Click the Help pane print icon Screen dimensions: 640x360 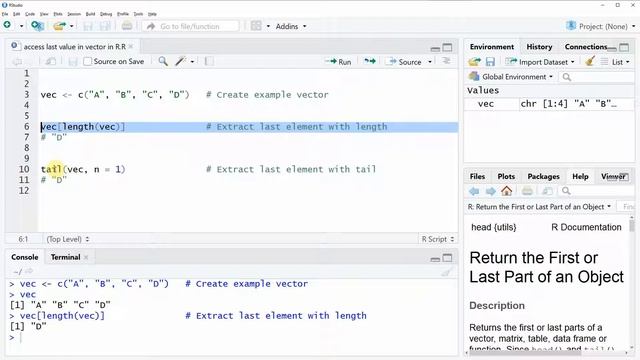527,191
